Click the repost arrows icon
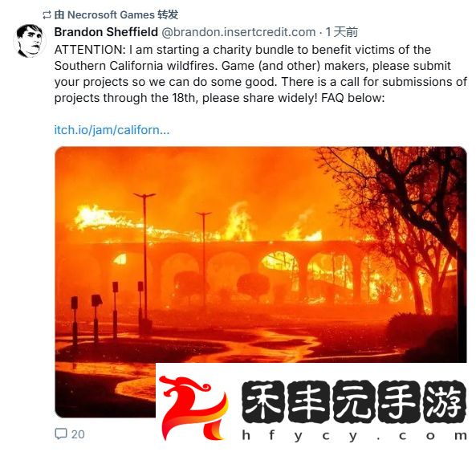This screenshot has width=476, height=452. 47,15
